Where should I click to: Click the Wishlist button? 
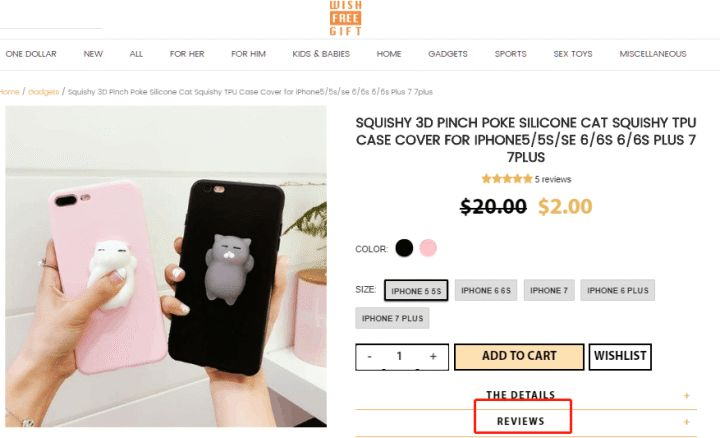(620, 356)
